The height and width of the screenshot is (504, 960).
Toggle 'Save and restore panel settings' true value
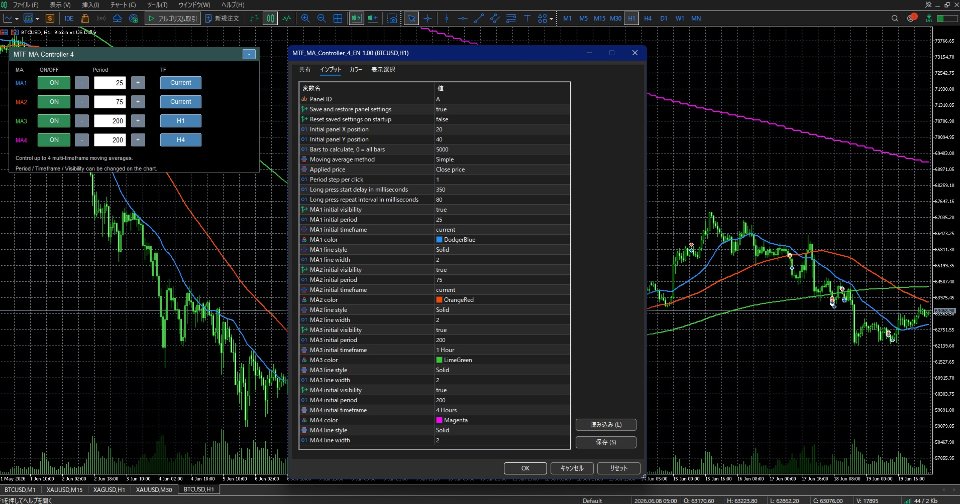click(x=502, y=109)
